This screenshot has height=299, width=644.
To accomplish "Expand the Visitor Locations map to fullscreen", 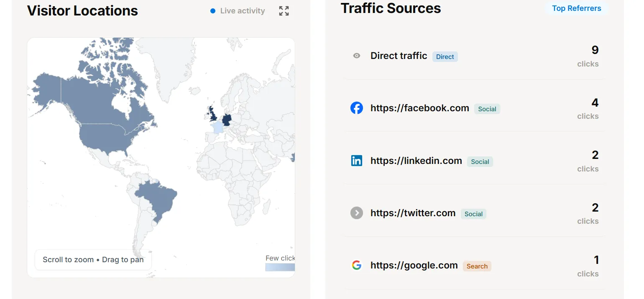I will (x=284, y=11).
